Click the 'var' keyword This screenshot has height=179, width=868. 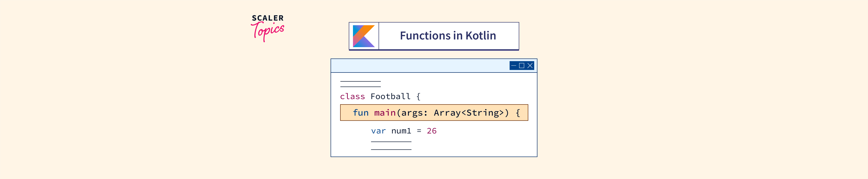click(378, 131)
